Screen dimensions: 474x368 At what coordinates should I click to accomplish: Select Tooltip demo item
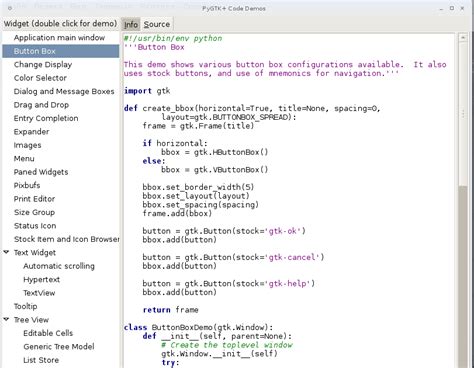pyautogui.click(x=61, y=306)
